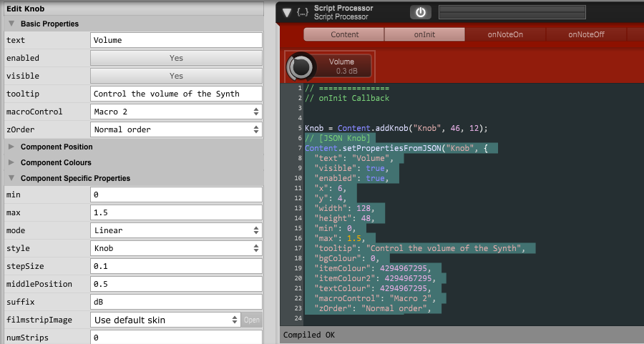Edit the suffix field containing dB
The height and width of the screenshot is (344, 644).
[176, 302]
